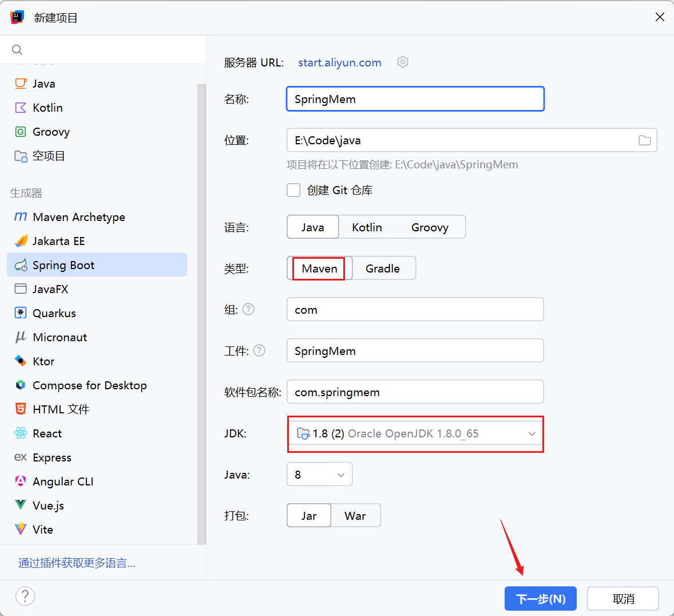Show help for the Artifact field
The width and height of the screenshot is (674, 616).
click(259, 350)
